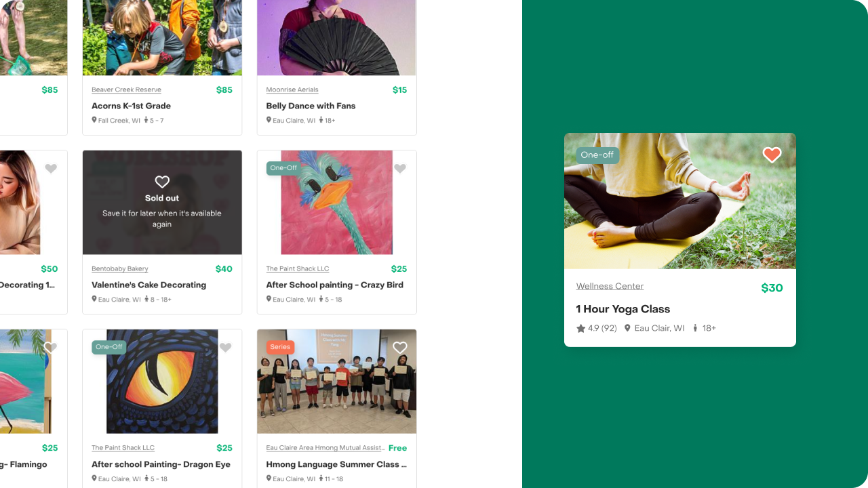Viewport: 868px width, 488px height.
Task: Open the 1 Hour Yoga Class title
Action: pyautogui.click(x=623, y=309)
